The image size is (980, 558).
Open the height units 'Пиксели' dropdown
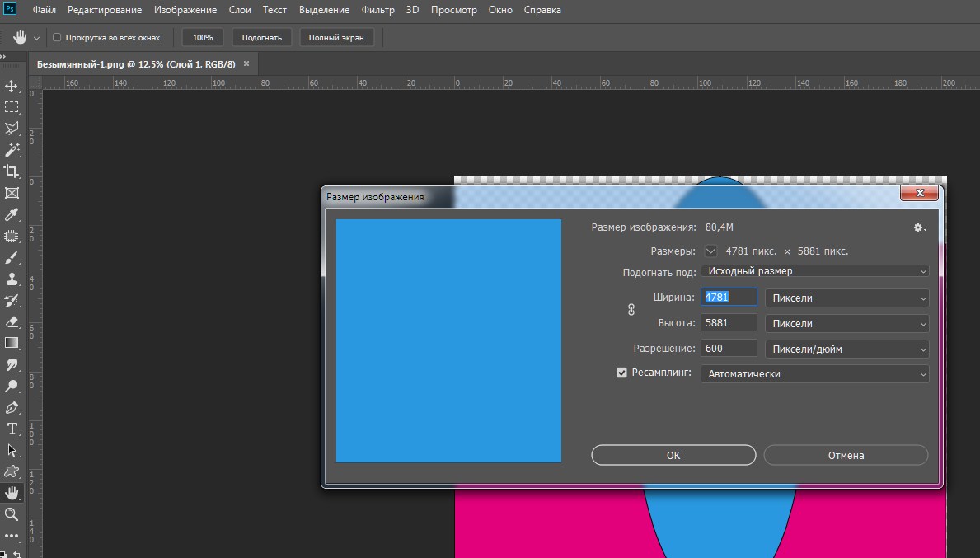pyautogui.click(x=846, y=324)
